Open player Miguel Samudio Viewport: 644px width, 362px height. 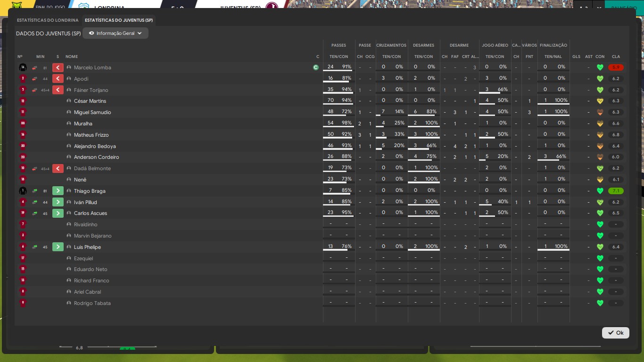pos(92,112)
